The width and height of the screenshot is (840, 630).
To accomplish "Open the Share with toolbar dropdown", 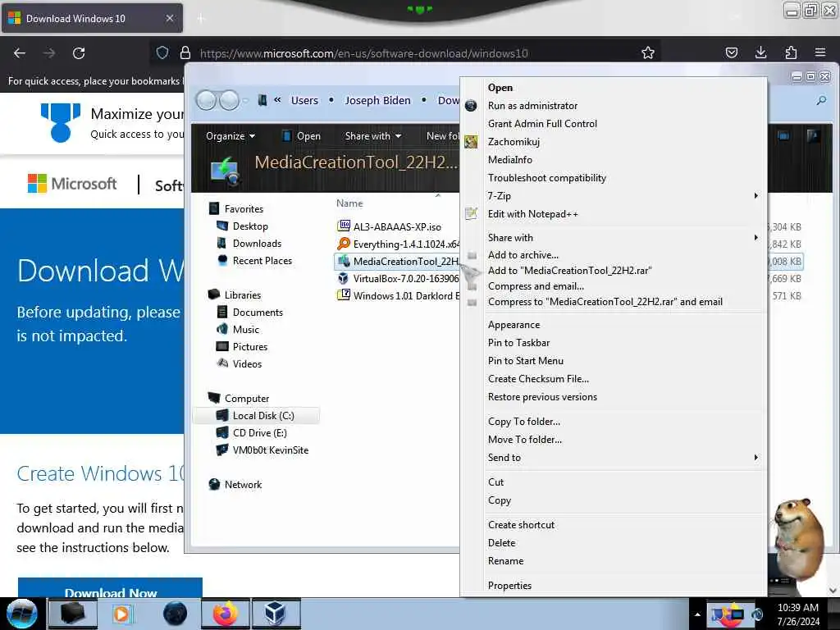I will [x=373, y=136].
